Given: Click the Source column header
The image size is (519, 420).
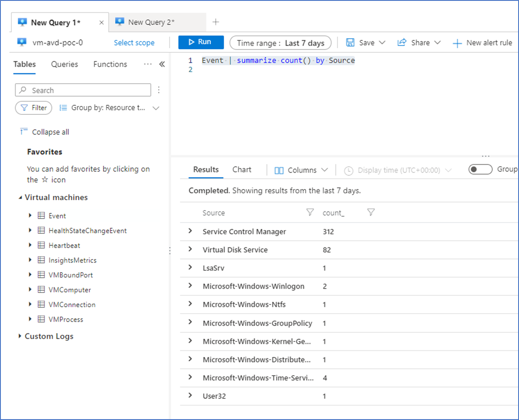Looking at the screenshot, I should tap(214, 213).
